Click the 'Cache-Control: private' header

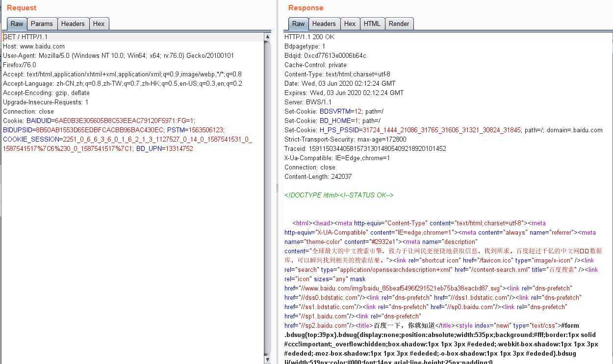(x=315, y=65)
